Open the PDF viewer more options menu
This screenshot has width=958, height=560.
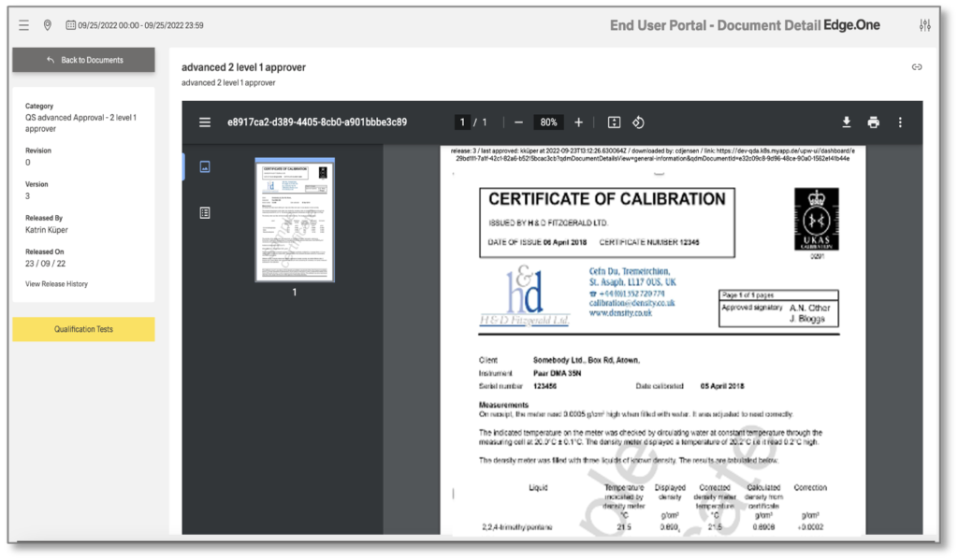click(x=900, y=122)
